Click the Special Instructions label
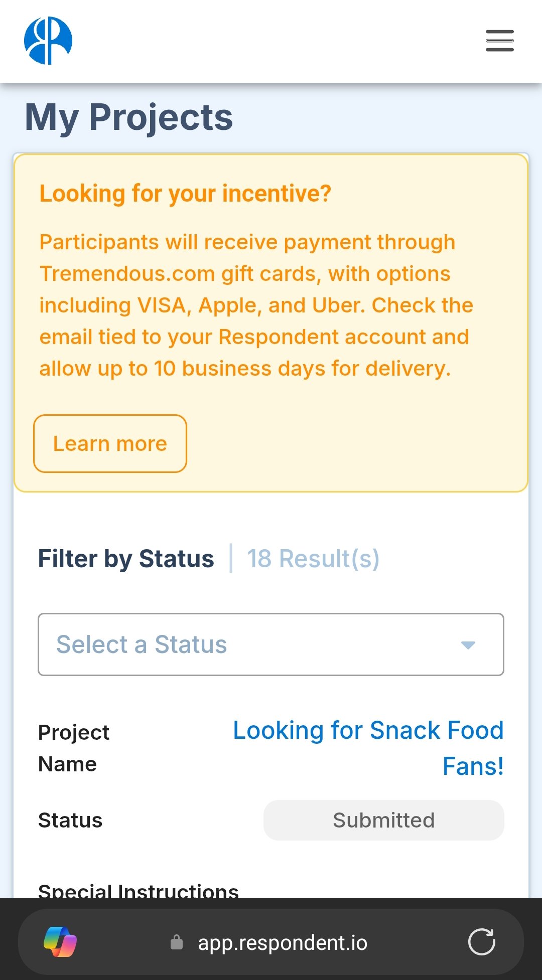The height and width of the screenshot is (980, 542). [139, 890]
